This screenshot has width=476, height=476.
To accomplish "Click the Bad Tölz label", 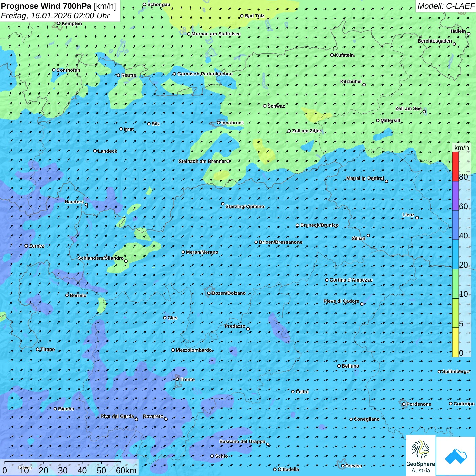I will click(254, 16).
